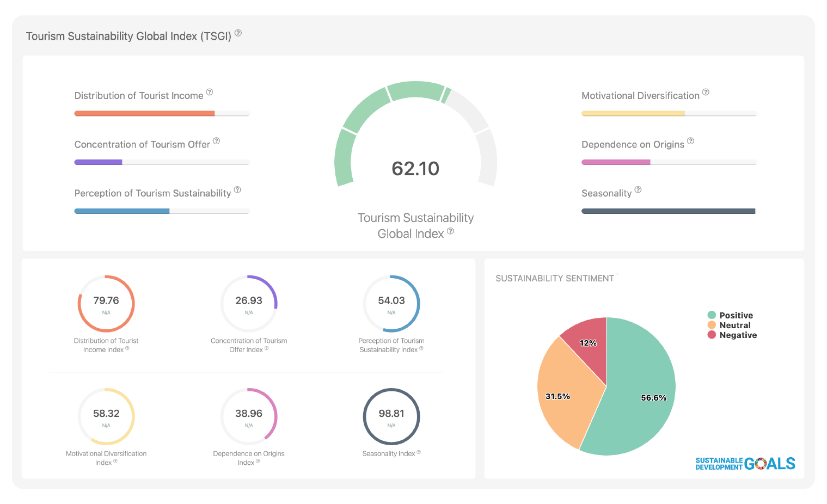Click help icon next to Concentration of Tourism Offer
This screenshot has width=827, height=504.
[x=216, y=141]
